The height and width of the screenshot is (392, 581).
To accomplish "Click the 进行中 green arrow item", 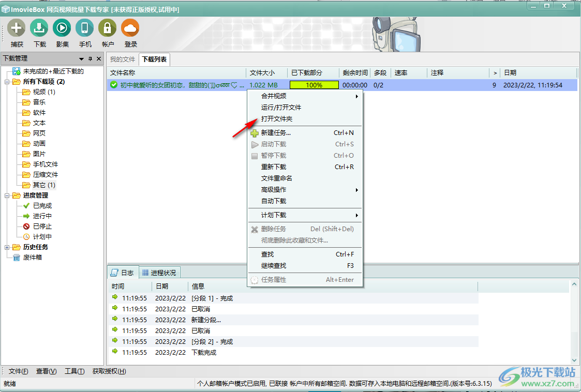I will click(42, 216).
